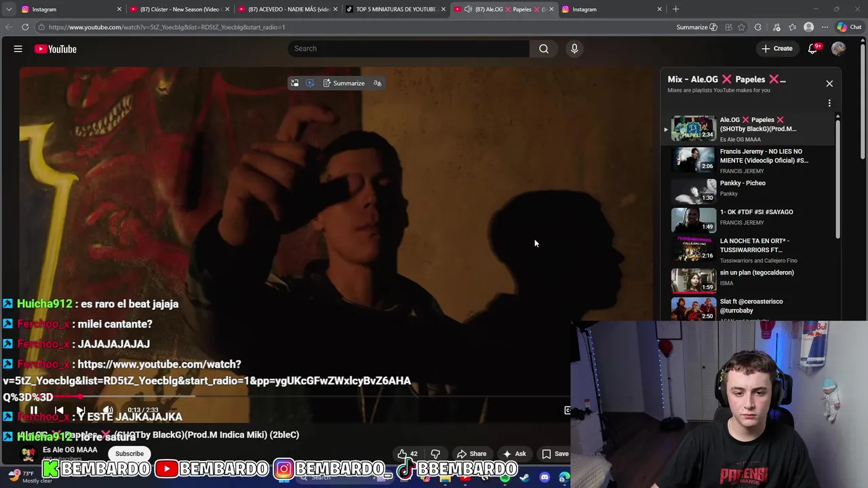Open the tab search dropdown arrow

[x=9, y=9]
